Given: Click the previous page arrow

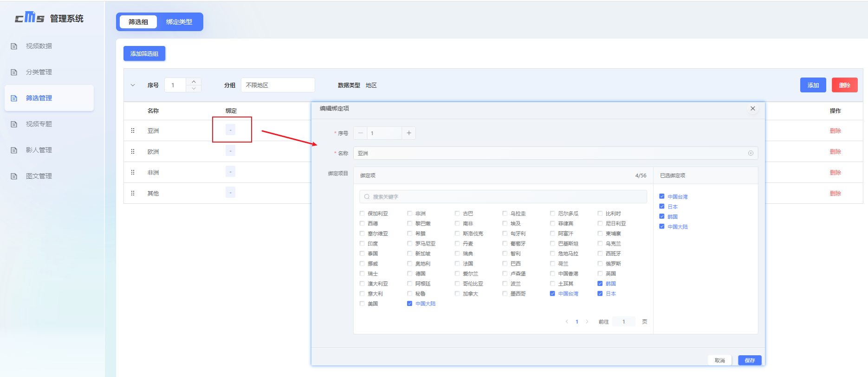Looking at the screenshot, I should coord(567,322).
